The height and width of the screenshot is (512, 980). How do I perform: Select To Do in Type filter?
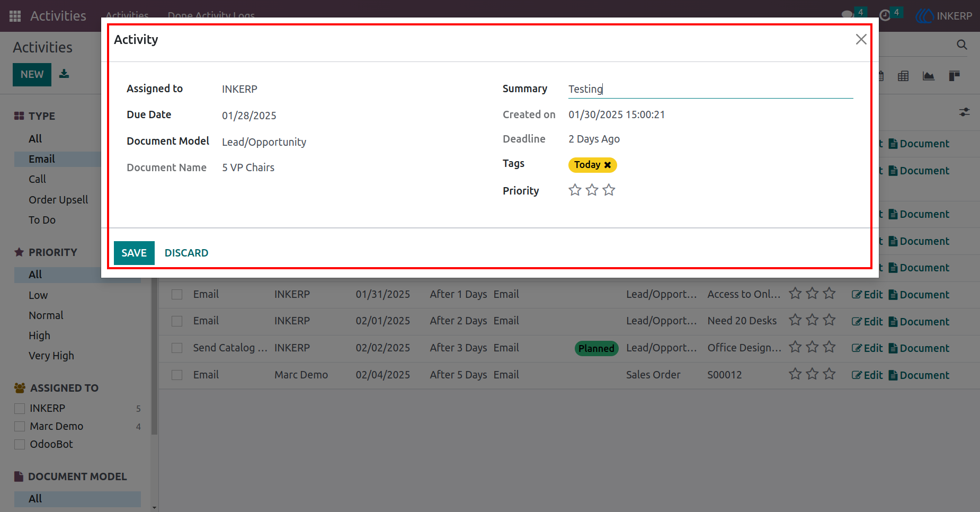(42, 220)
